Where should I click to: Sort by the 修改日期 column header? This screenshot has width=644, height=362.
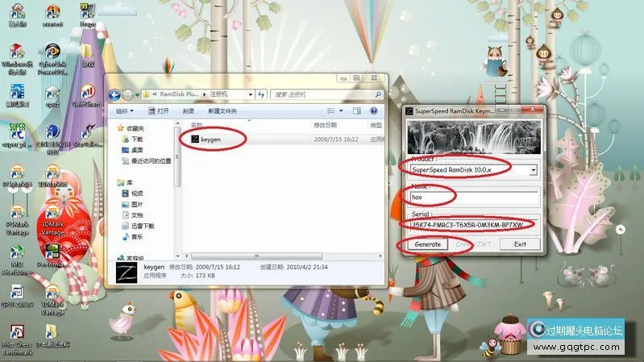pyautogui.click(x=325, y=125)
